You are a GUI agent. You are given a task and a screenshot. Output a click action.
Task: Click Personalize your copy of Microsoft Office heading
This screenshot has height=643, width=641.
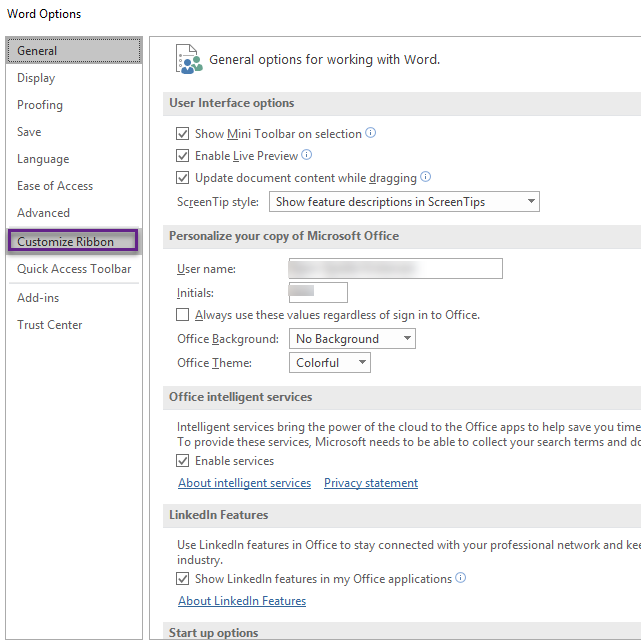point(284,236)
